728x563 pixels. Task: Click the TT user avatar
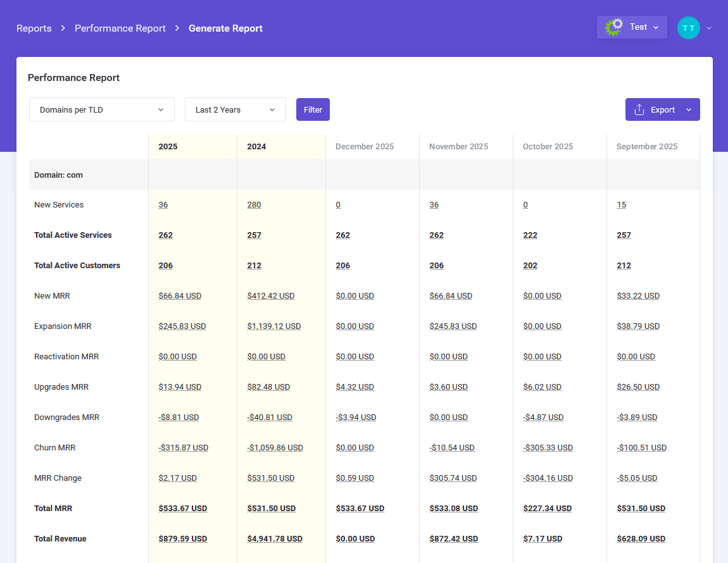click(x=688, y=28)
